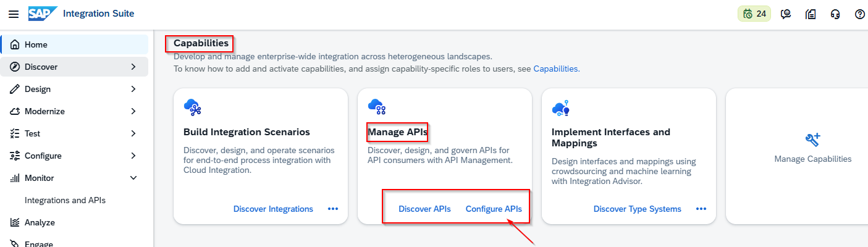Screen dimensions: 868x247
Task: Click the Configure sliders icon
Action: coord(15,156)
